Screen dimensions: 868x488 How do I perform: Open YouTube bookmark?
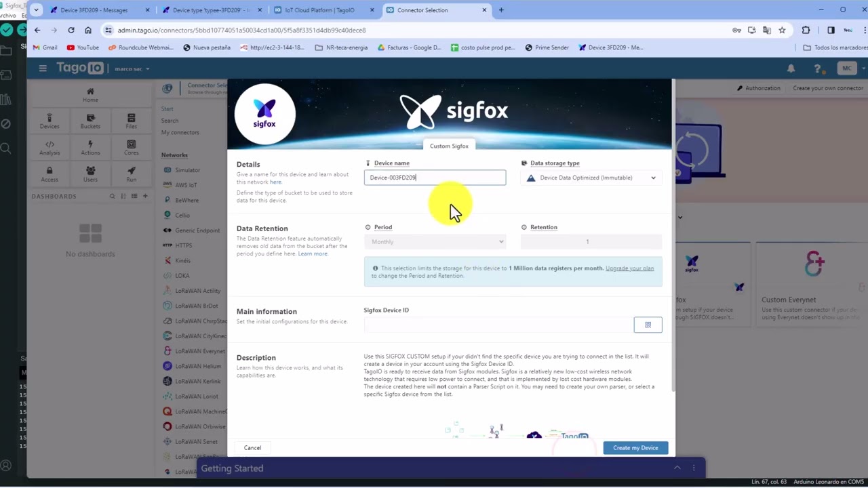coord(83,47)
